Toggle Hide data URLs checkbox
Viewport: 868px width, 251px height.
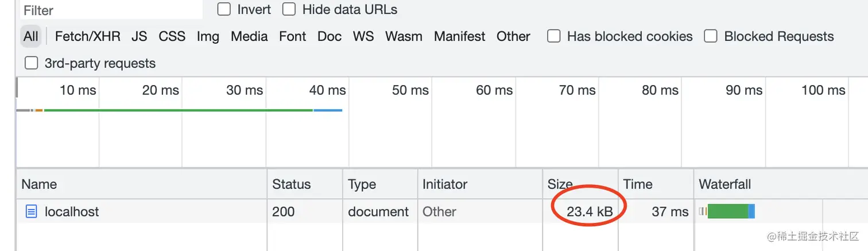(289, 10)
